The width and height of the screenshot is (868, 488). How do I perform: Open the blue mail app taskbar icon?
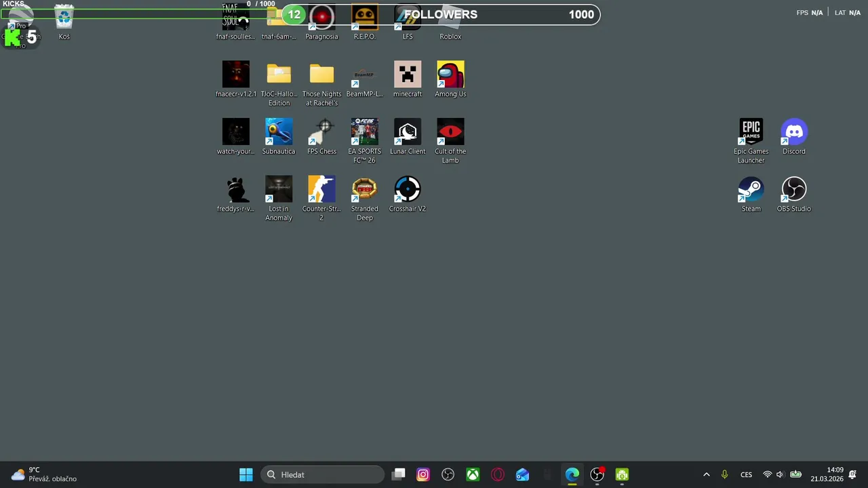click(x=522, y=474)
